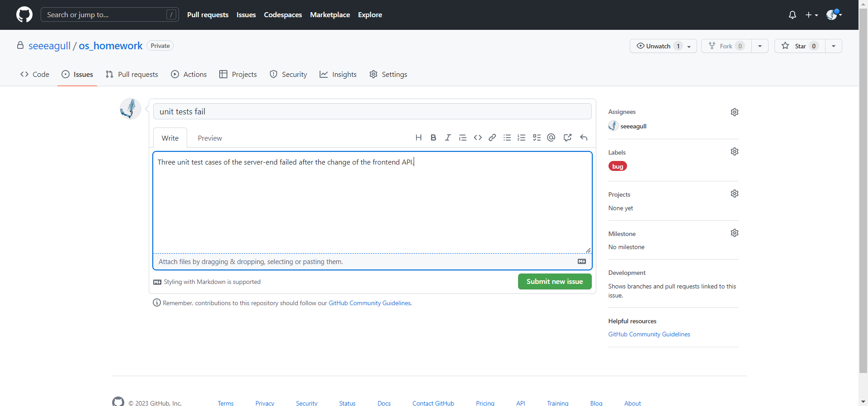Viewport: 868px width, 406px height.
Task: Open the Projects gear settings
Action: point(735,194)
